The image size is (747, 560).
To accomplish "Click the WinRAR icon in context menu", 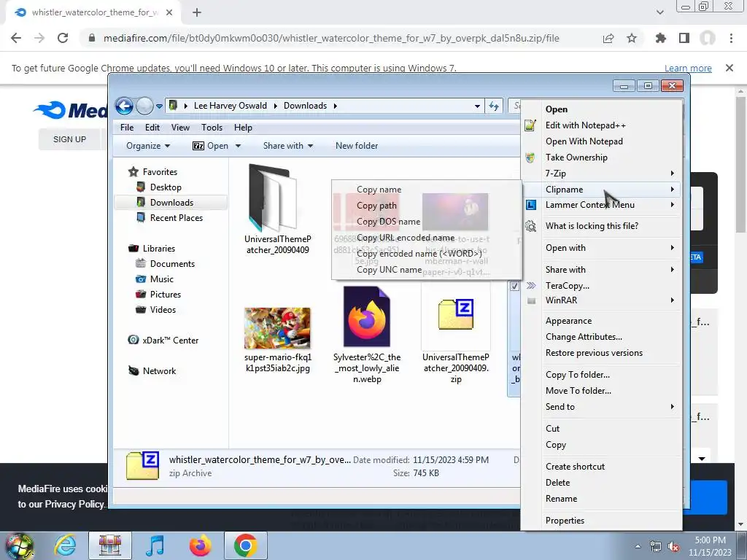I will pos(531,300).
